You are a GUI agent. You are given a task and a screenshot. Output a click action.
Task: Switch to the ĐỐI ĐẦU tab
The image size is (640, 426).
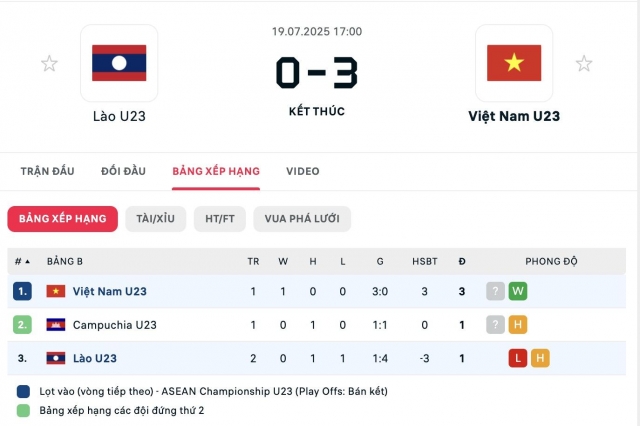point(123,171)
